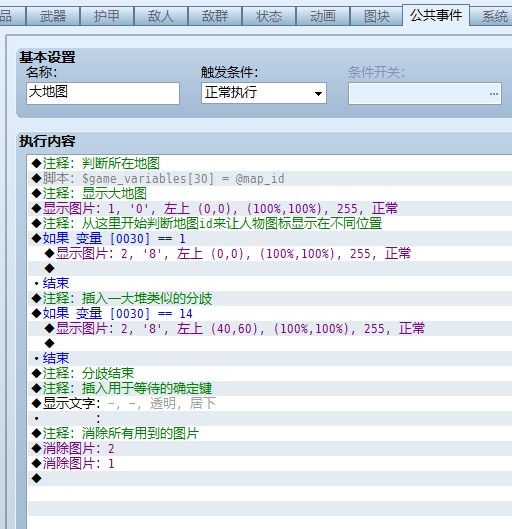
Task: Click the 公共事件 tab
Action: pos(436,15)
